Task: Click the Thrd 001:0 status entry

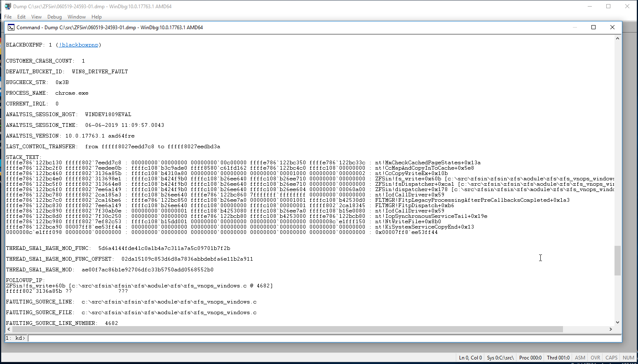Action: (558, 358)
